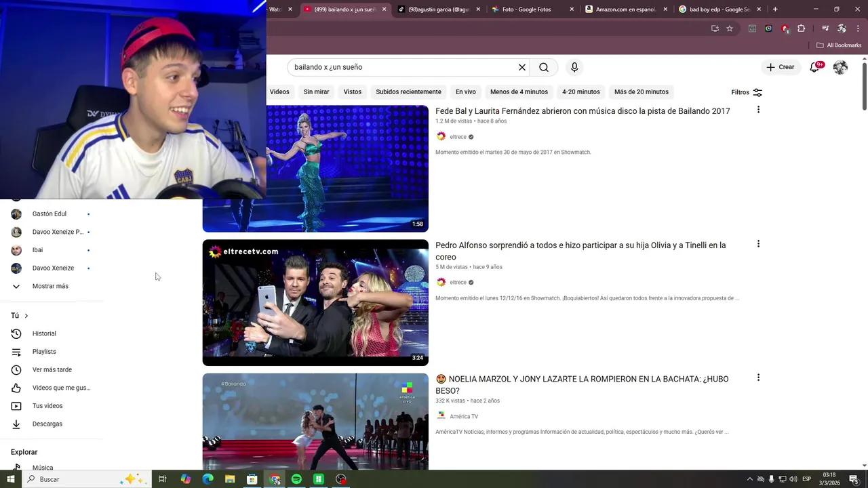Open the Filtros search filters panel
This screenshot has width=868, height=488.
(x=747, y=92)
